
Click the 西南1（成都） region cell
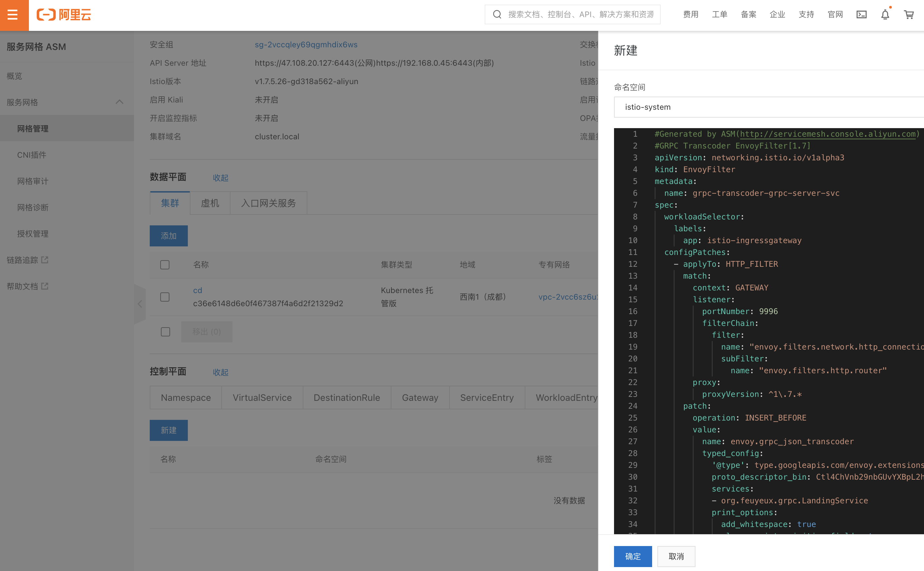tap(483, 297)
